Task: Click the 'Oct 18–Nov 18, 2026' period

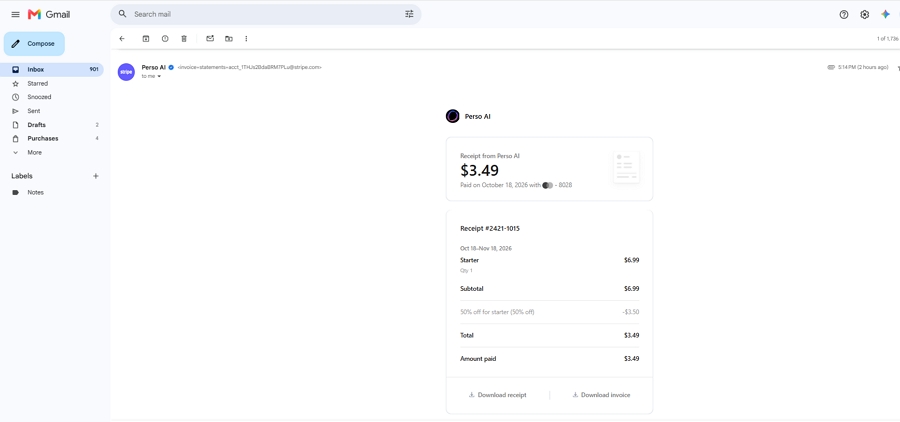Action: click(486, 249)
